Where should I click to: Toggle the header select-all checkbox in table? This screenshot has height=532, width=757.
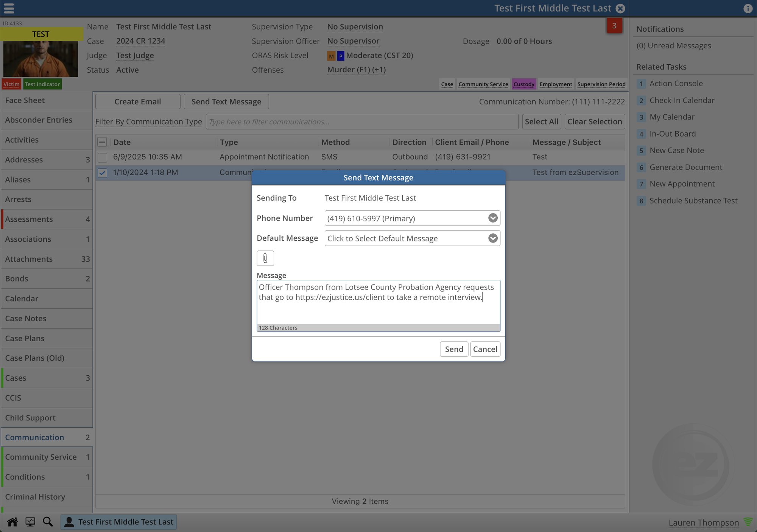[102, 142]
